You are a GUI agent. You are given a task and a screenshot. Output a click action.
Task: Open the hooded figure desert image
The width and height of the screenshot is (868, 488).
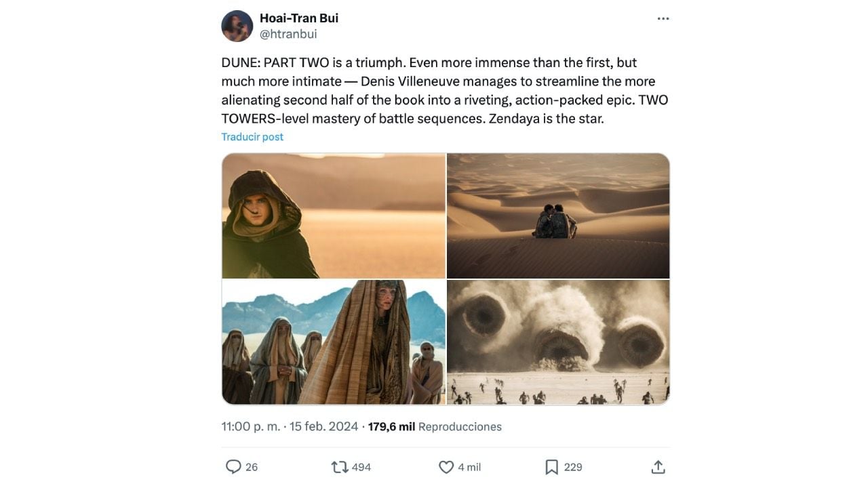pos(334,216)
